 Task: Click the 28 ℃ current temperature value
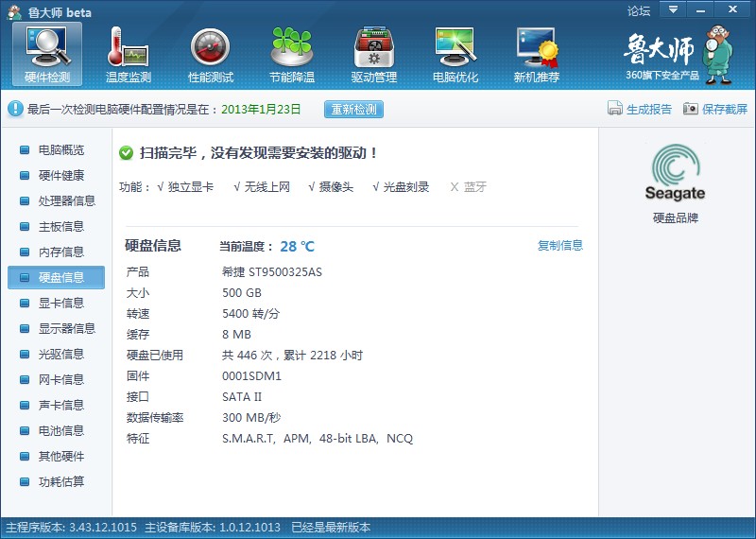[x=297, y=247]
